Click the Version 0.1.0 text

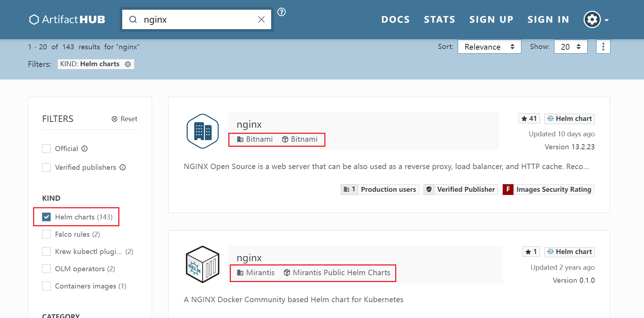574,280
